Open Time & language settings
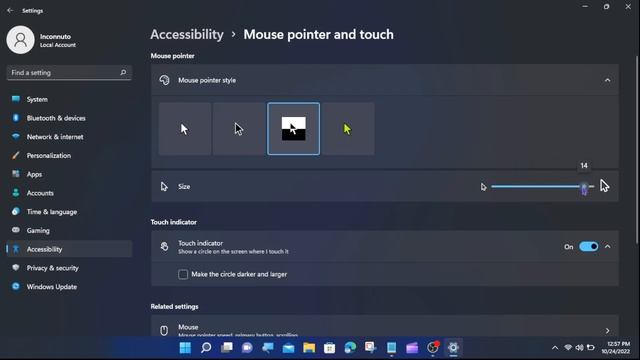 (x=69, y=212)
